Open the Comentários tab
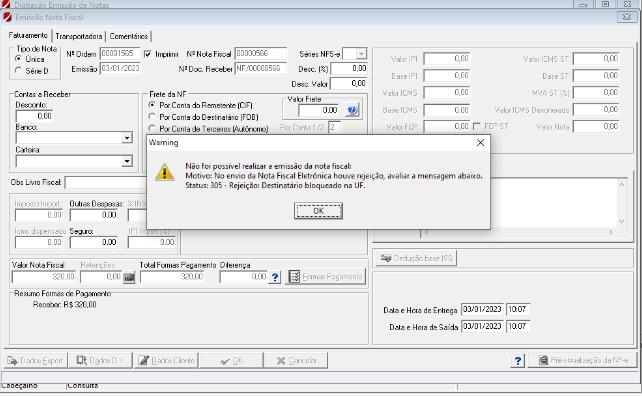Screen dimensions: 642x396 (x=129, y=36)
